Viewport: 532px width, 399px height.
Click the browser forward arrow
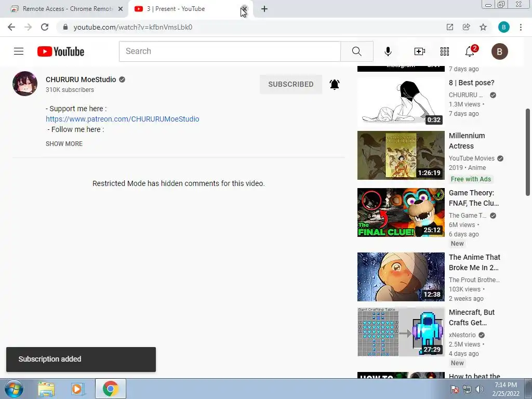tap(28, 27)
